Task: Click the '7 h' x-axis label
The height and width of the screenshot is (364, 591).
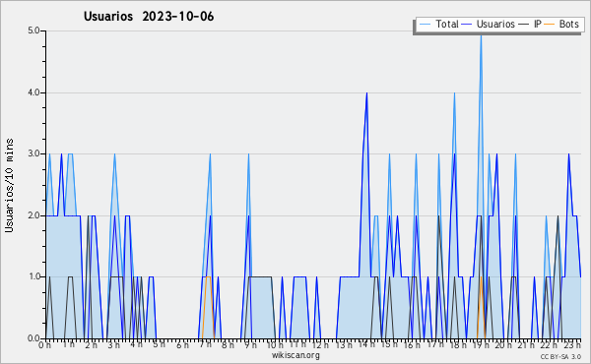Action: point(205,344)
